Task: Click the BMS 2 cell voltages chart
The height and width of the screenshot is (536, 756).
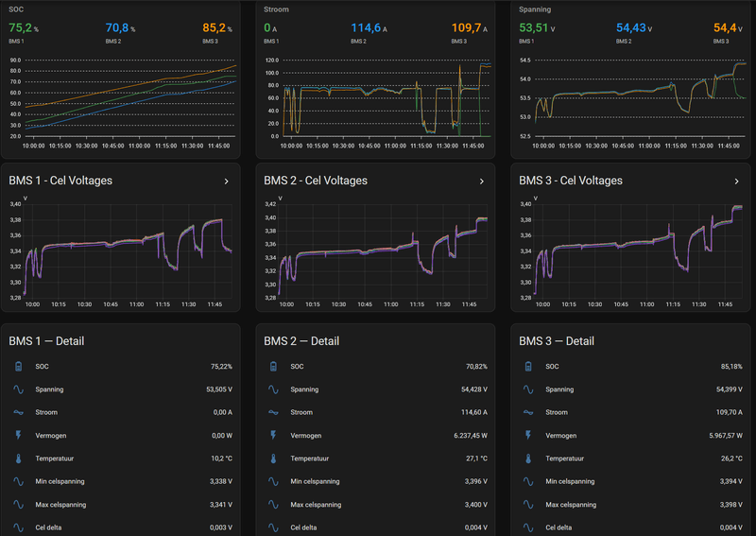Action: (375, 251)
